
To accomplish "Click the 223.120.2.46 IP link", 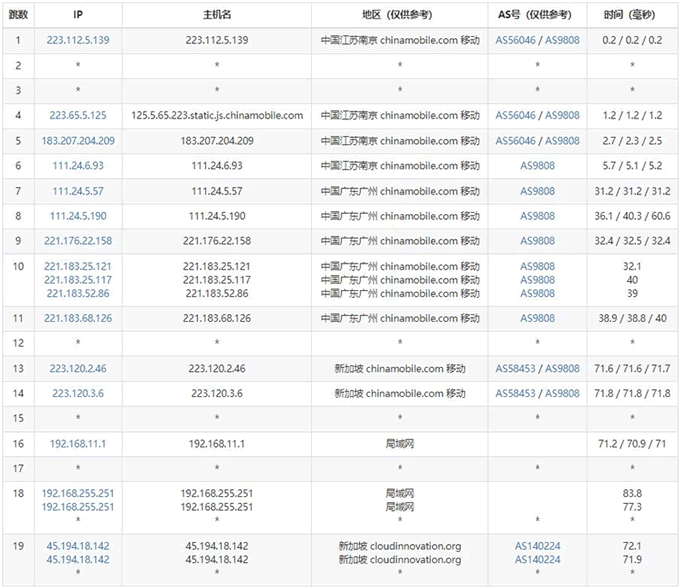I will (78, 369).
